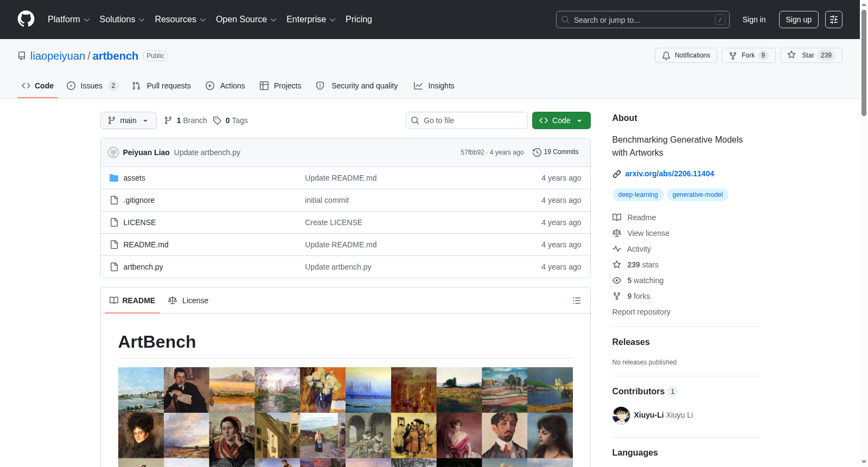868x467 pixels.
Task: Focus the Search or jump to field
Action: click(x=643, y=20)
